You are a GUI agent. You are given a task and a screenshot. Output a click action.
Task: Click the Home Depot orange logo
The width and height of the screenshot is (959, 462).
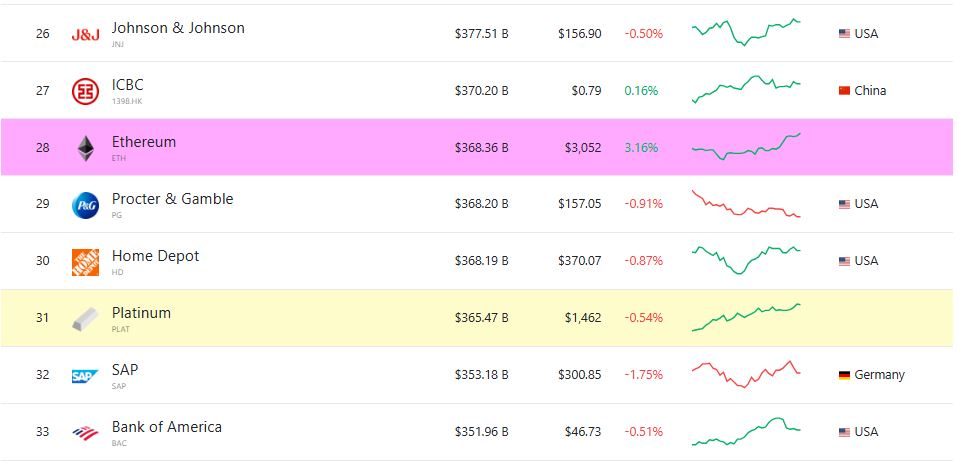[x=86, y=262]
